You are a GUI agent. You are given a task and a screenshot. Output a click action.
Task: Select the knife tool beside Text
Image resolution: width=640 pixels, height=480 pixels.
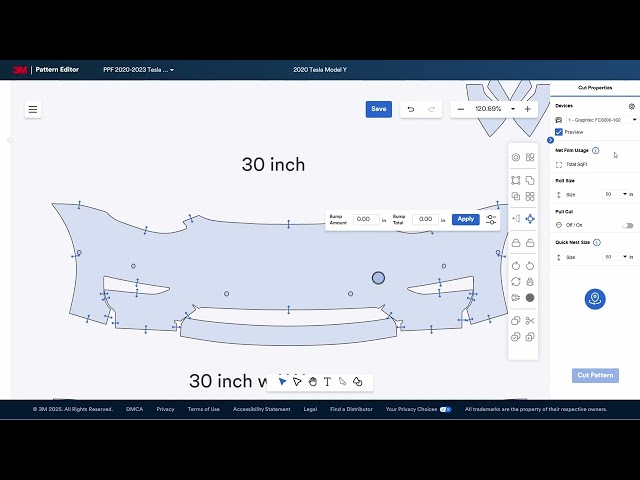(x=342, y=382)
